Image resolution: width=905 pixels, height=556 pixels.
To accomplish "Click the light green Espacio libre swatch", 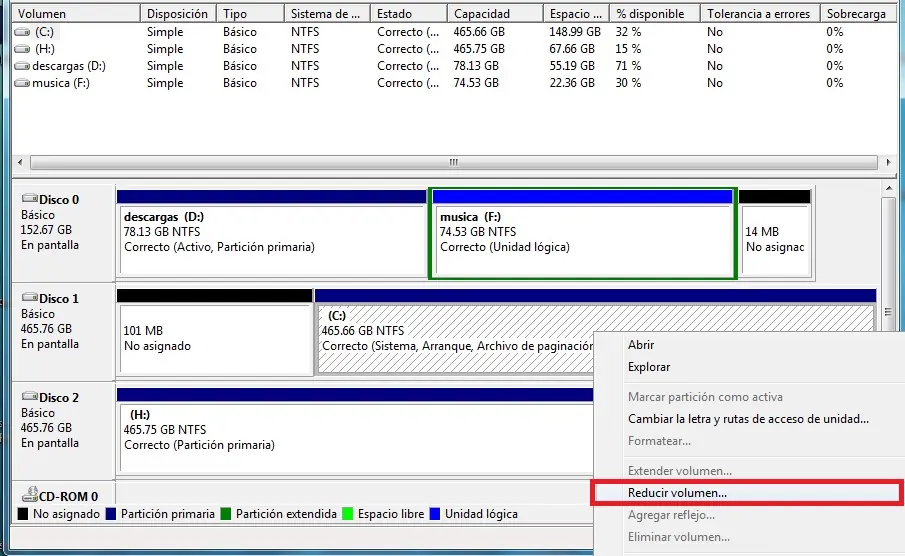I will (347, 514).
